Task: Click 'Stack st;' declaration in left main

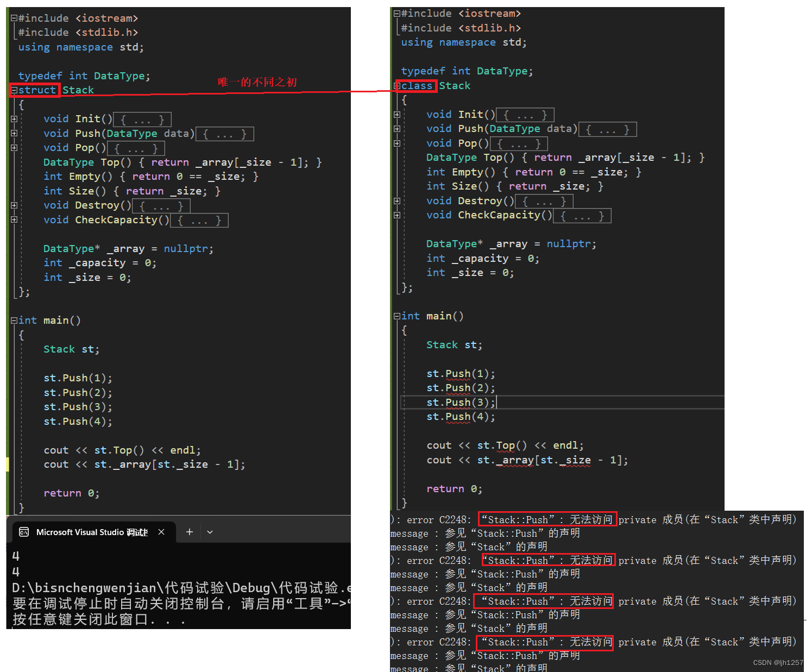Action: tap(72, 349)
